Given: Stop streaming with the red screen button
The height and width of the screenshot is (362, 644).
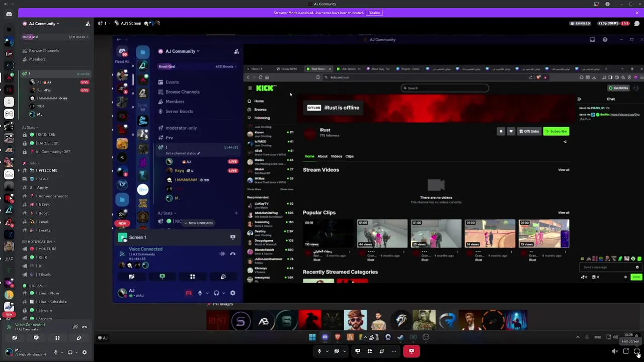Looking at the screenshot, I should tap(412, 351).
